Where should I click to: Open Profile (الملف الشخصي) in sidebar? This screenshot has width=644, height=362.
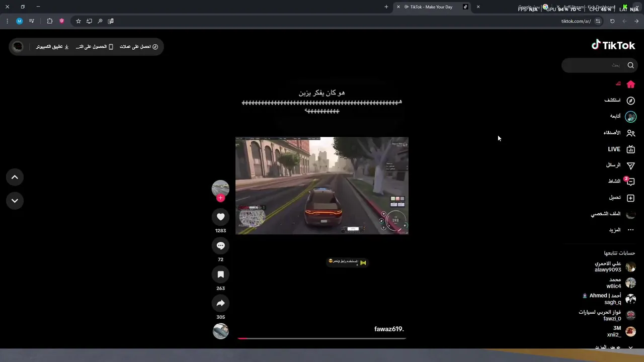coord(613,214)
